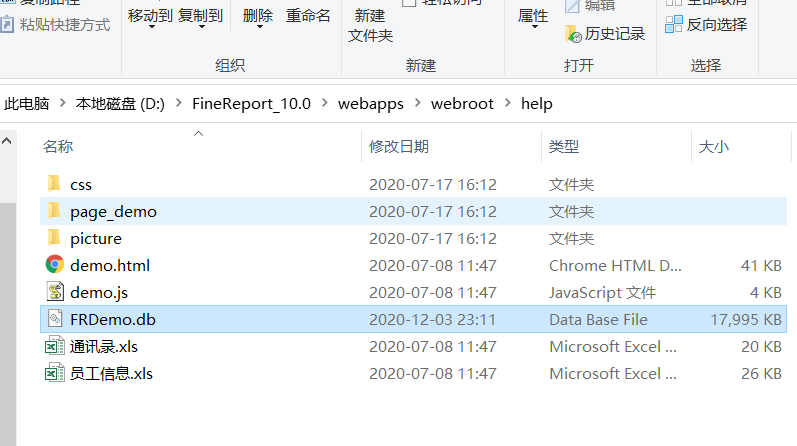797x446 pixels.
Task: Go to webapps in address bar
Action: point(371,104)
